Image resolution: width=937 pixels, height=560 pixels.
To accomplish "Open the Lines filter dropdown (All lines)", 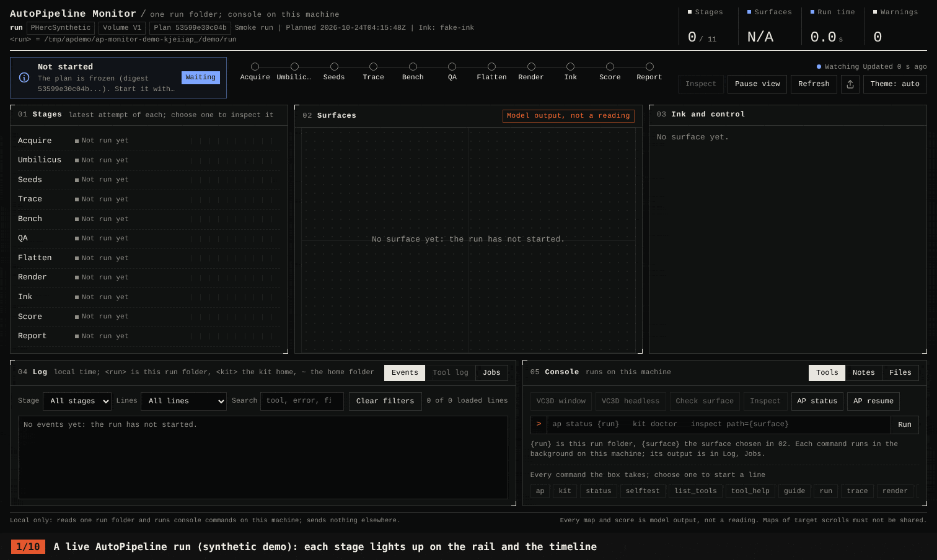I will pos(184,401).
